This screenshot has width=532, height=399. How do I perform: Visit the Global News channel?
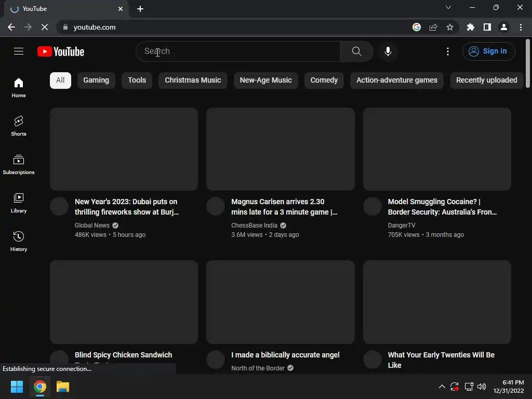click(92, 225)
